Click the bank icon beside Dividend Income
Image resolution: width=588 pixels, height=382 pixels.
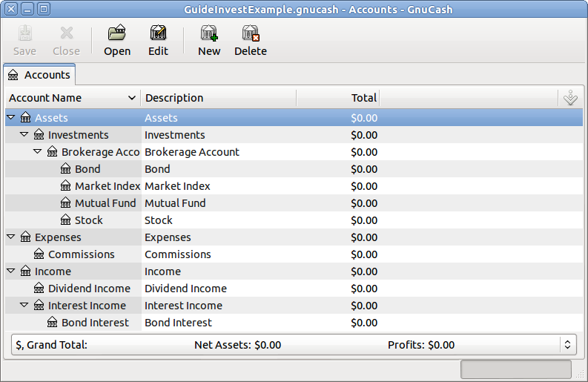[x=39, y=289]
